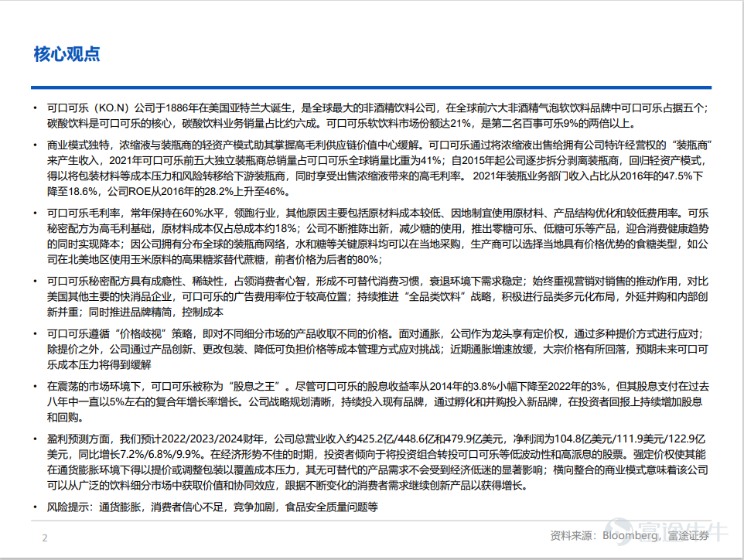Click the line beginning 美元，同比增长7.2%/6.8%/9.9%

tap(377, 455)
